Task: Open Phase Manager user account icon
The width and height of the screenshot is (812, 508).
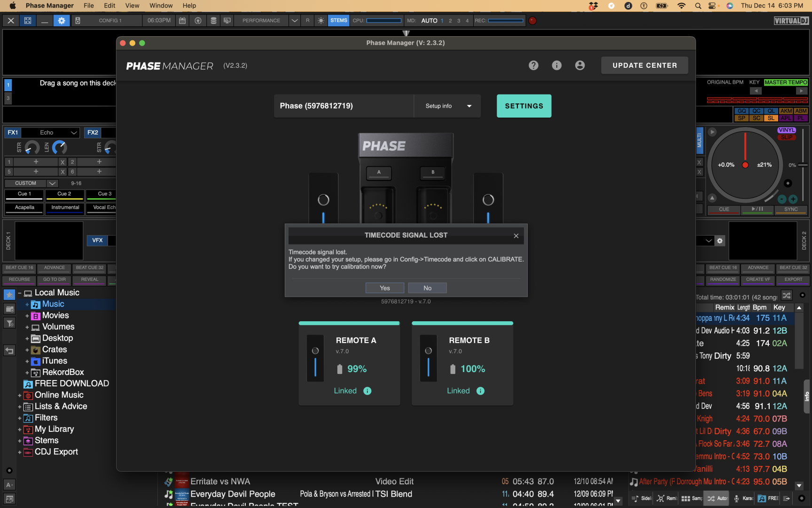Action: (x=580, y=65)
